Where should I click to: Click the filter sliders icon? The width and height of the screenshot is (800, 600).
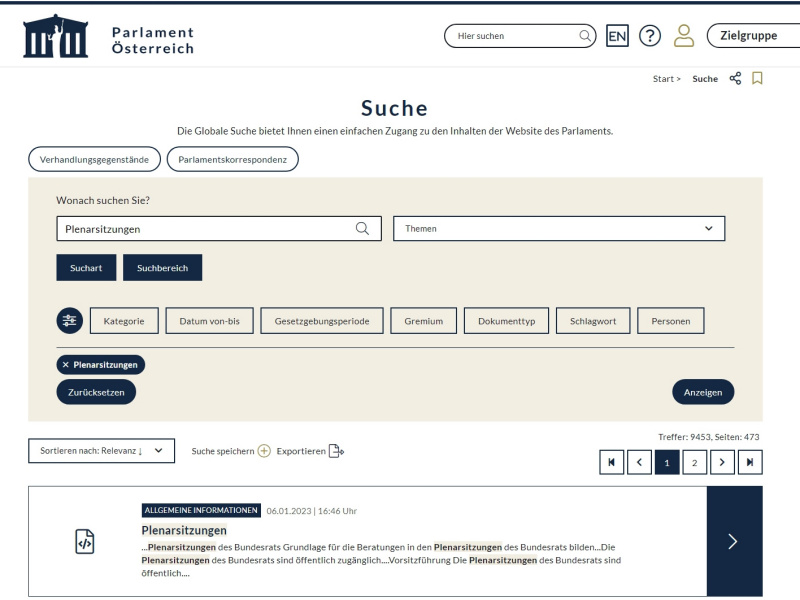(x=69, y=321)
